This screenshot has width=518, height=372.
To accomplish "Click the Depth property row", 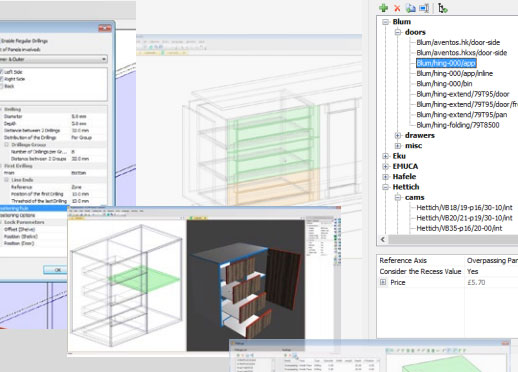I will [x=53, y=123].
